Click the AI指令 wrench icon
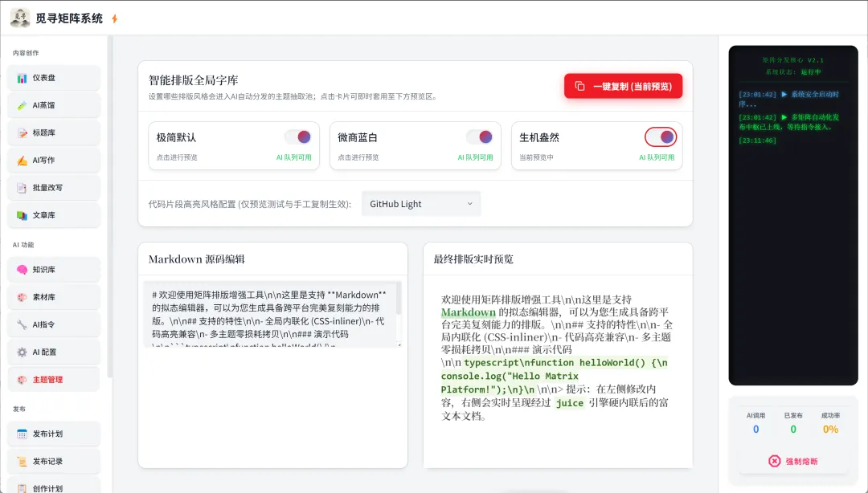868x493 pixels. coord(23,325)
